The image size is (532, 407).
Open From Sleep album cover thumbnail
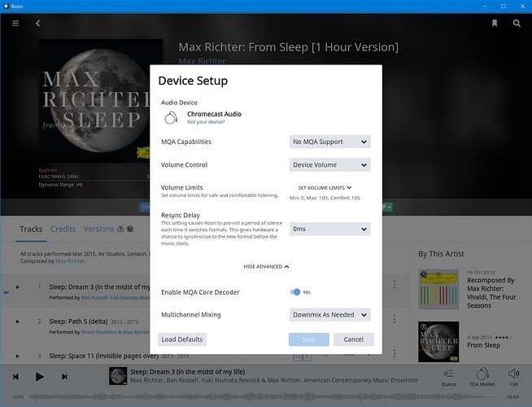pos(438,342)
